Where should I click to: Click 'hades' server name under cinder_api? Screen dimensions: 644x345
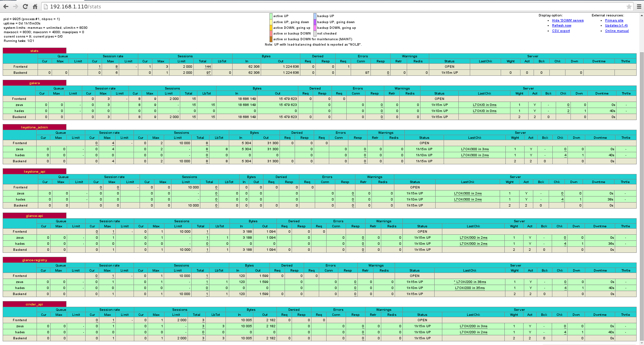point(20,332)
